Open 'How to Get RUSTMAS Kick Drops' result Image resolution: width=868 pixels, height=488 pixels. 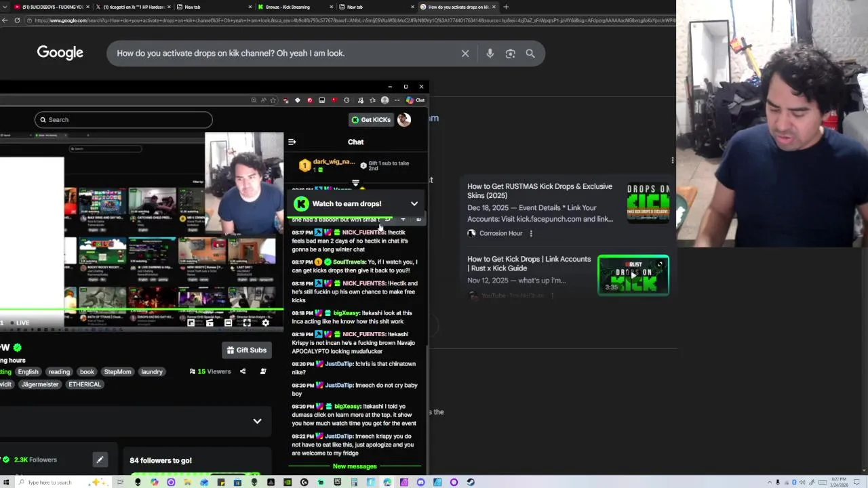pos(540,191)
